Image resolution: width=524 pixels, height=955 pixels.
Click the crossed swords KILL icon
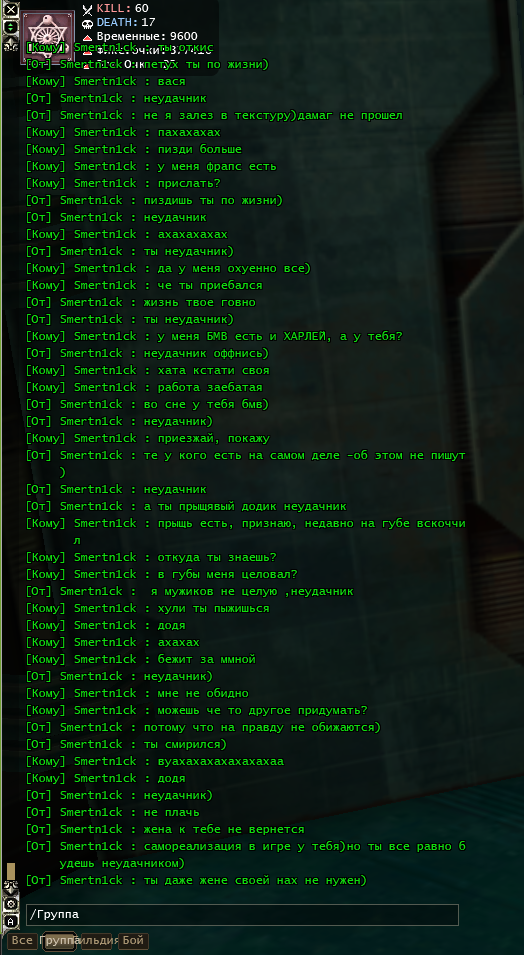click(x=87, y=9)
